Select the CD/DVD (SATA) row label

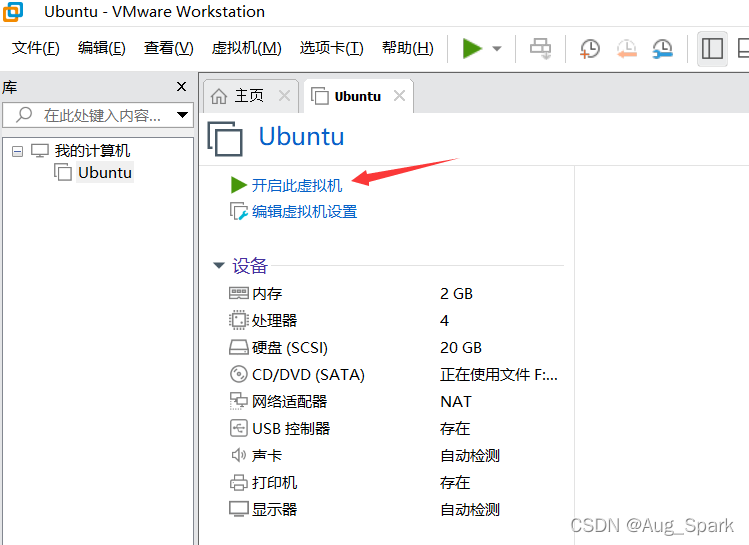pos(308,374)
